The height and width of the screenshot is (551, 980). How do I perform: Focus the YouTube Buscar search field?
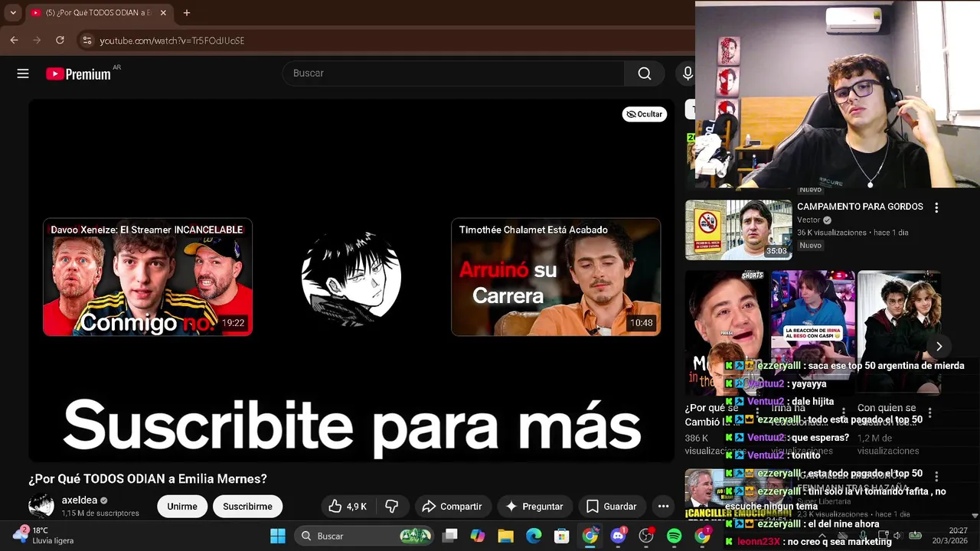click(453, 73)
